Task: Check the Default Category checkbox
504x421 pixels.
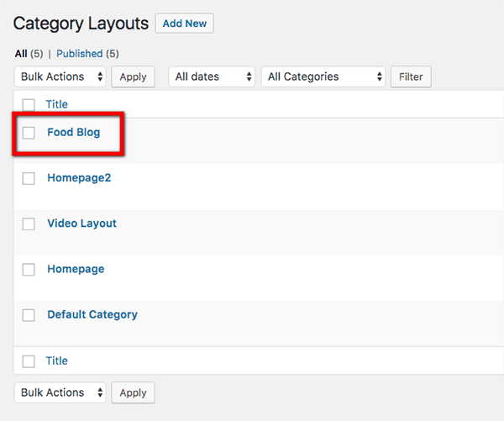Action: tap(29, 315)
